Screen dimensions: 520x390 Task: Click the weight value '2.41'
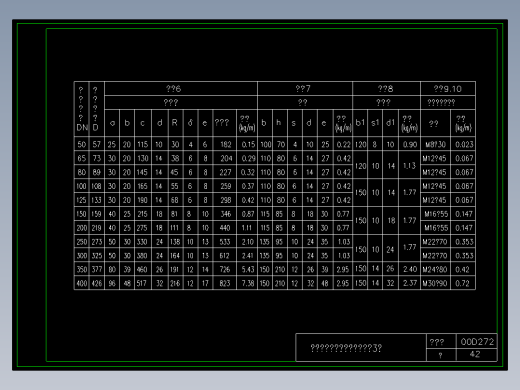248,256
